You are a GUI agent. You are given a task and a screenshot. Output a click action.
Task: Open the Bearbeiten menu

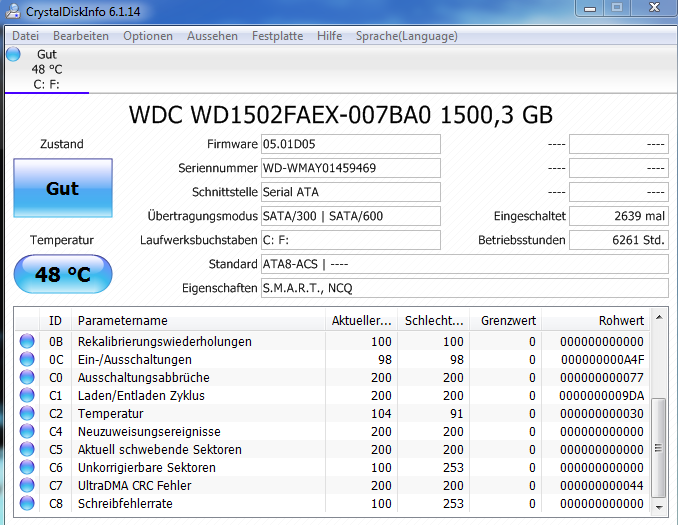click(81, 36)
